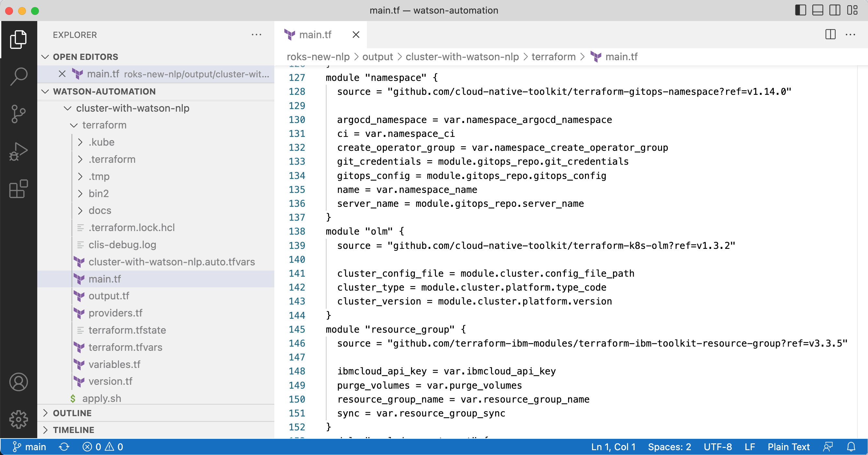Click line 138 module "olm" text
The width and height of the screenshot is (868, 455).
pos(365,231)
